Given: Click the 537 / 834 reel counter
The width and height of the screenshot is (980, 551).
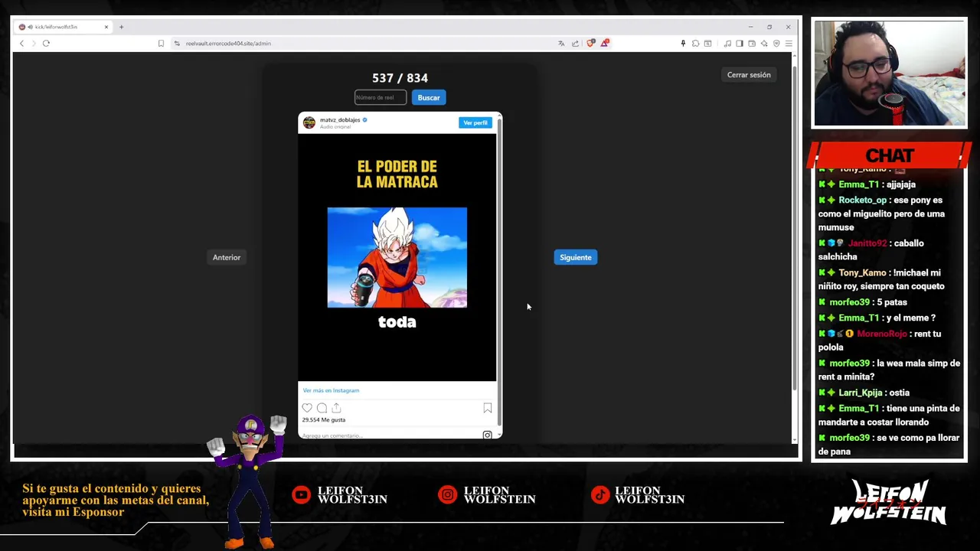Looking at the screenshot, I should click(400, 78).
